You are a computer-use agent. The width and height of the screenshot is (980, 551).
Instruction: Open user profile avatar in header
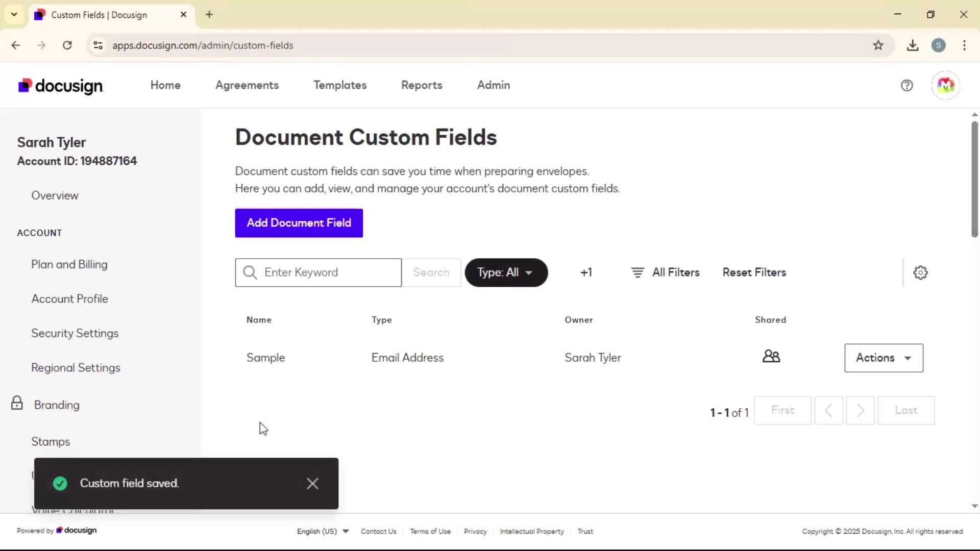(945, 85)
